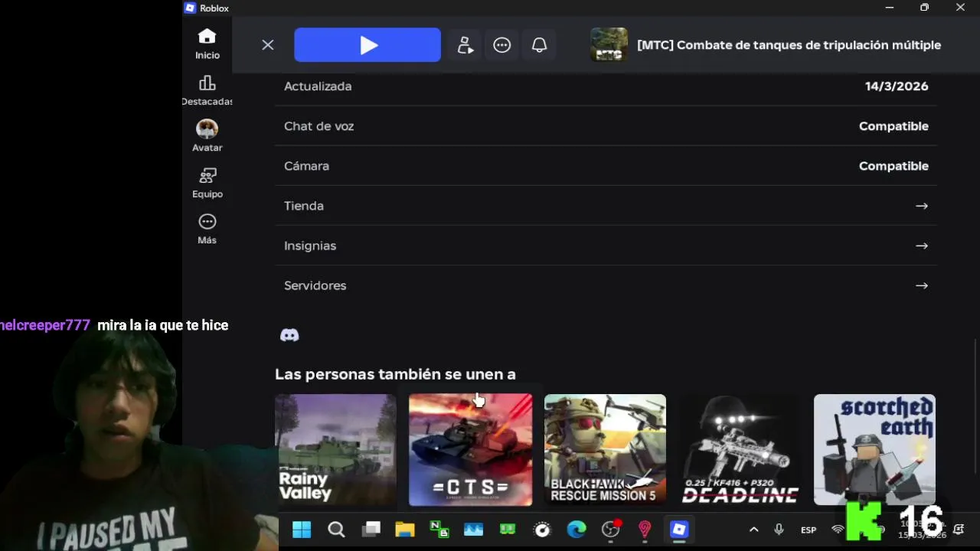Open the Scorched Earth game card
This screenshot has width=980, height=551.
click(x=874, y=450)
